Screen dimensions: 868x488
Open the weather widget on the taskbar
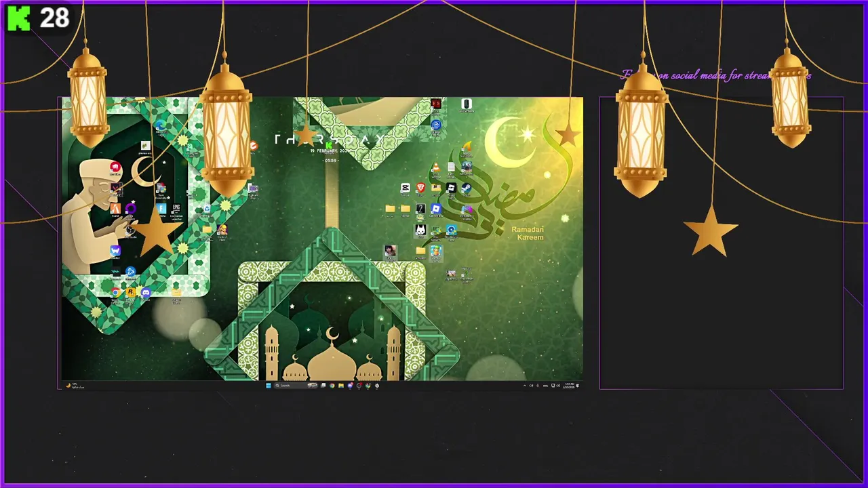coord(73,386)
